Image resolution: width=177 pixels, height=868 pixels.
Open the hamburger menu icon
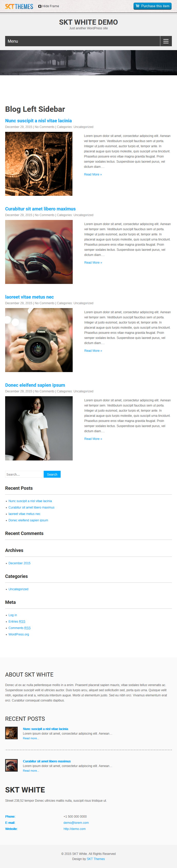click(x=166, y=41)
